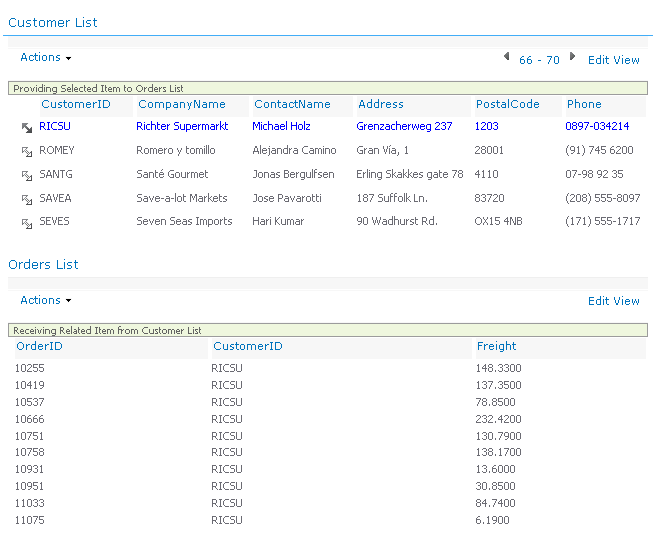This screenshot has width=659, height=545.
Task: Click 187 Suffolk Ln. address cell
Action: (392, 198)
